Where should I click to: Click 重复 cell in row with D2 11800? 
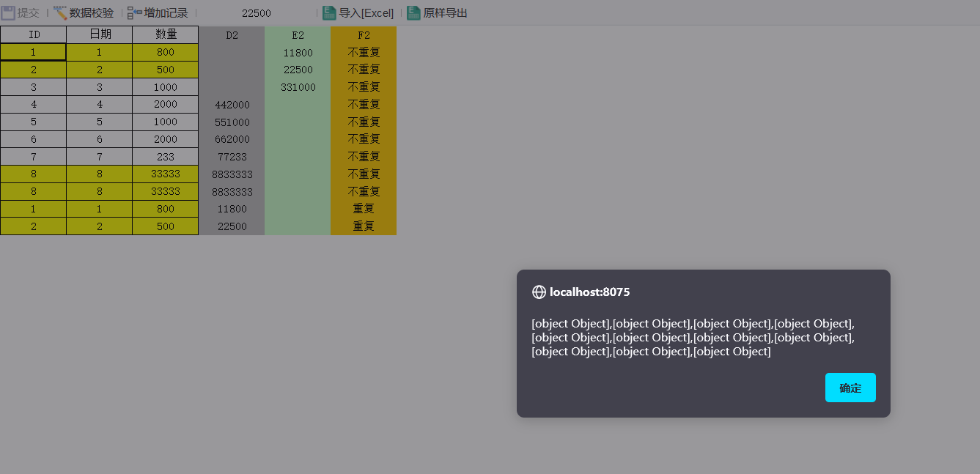[x=364, y=209]
